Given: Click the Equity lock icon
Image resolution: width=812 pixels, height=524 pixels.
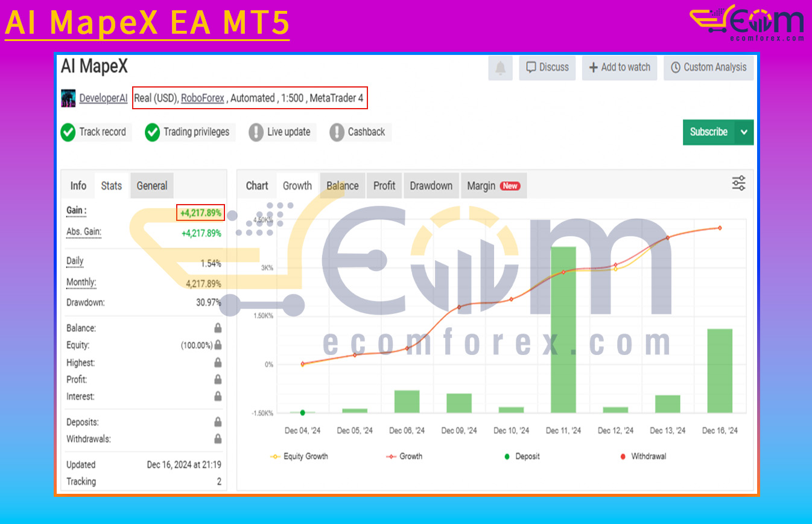Looking at the screenshot, I should point(218,345).
